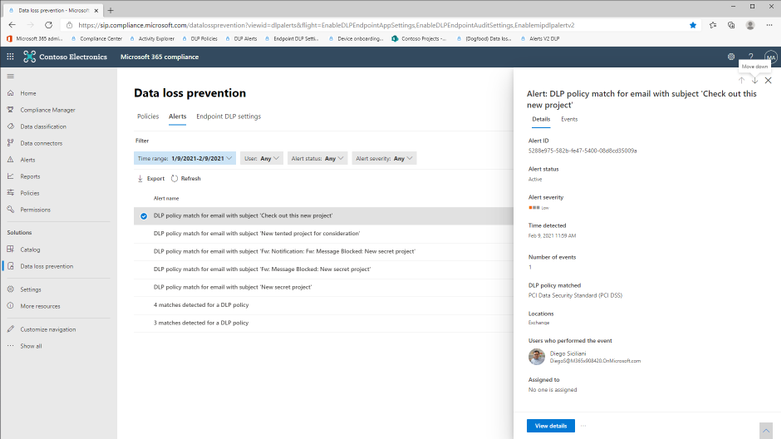Open the Endpoint DLP settings tab

pyautogui.click(x=228, y=116)
